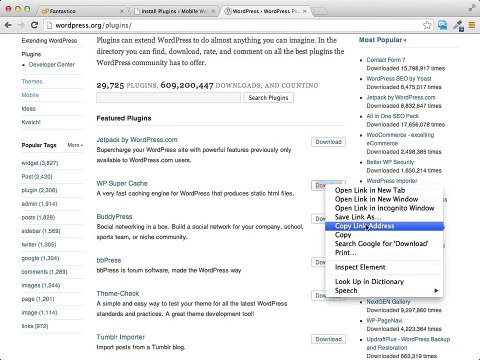Go back with the browser back arrow
The image size is (480, 360).
(9, 25)
